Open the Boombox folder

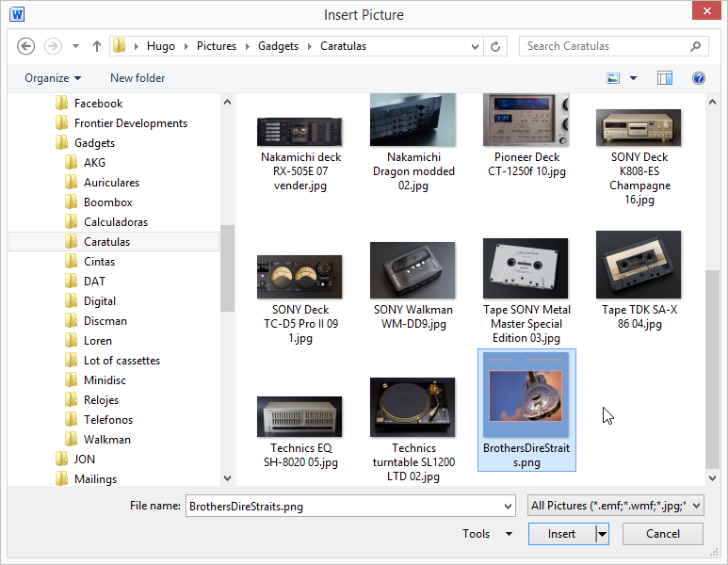coord(107,202)
